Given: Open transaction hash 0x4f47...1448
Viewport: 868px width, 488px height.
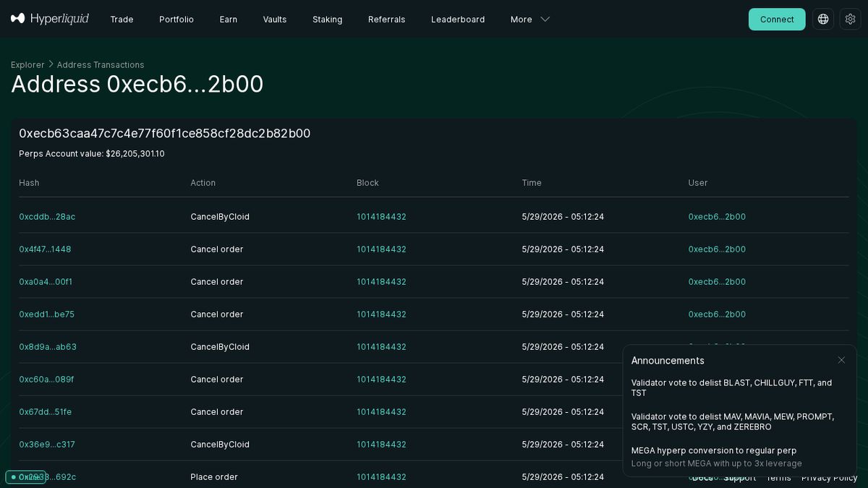Looking at the screenshot, I should pos(45,249).
